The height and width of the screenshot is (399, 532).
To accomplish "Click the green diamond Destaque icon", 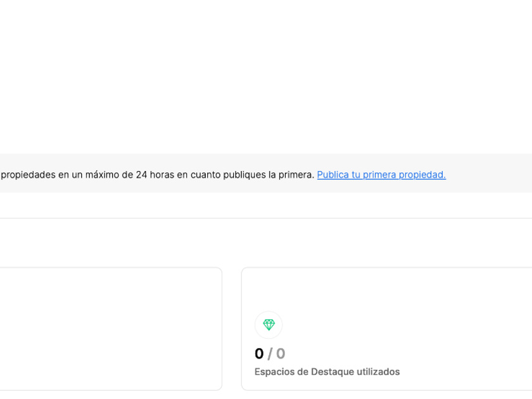I will click(269, 325).
